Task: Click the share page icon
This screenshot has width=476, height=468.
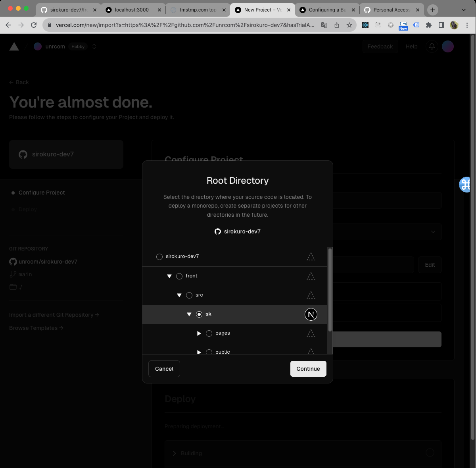Action: 337,25
